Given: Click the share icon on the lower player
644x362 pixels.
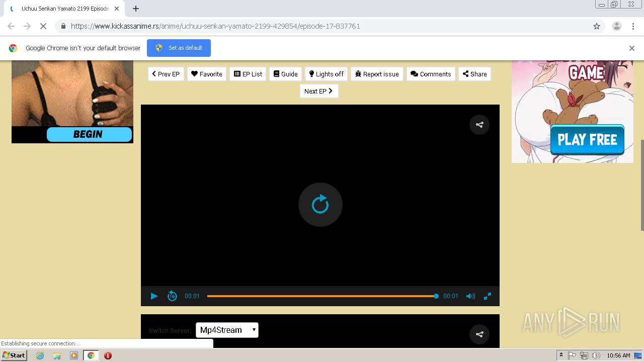Looking at the screenshot, I should pos(479,334).
